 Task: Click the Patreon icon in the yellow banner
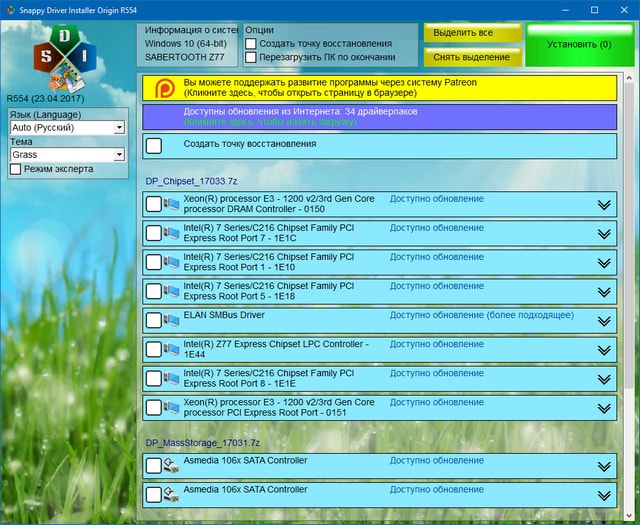point(163,88)
